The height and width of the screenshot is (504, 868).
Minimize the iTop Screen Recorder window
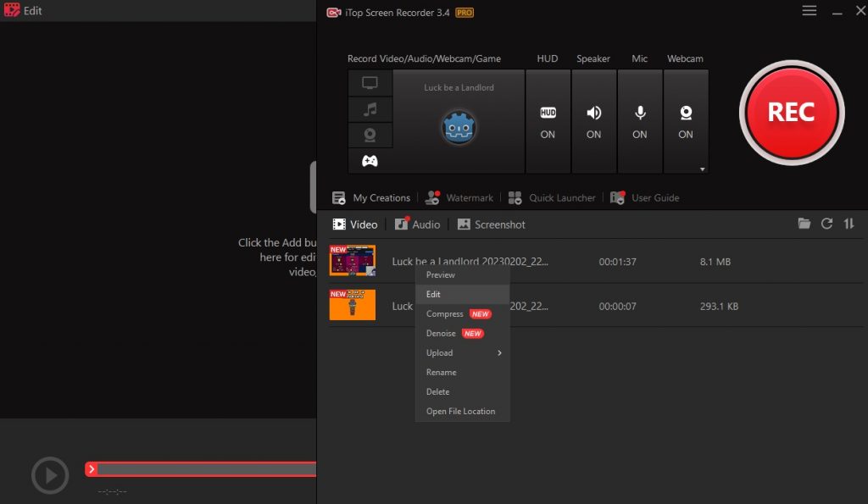tap(837, 12)
